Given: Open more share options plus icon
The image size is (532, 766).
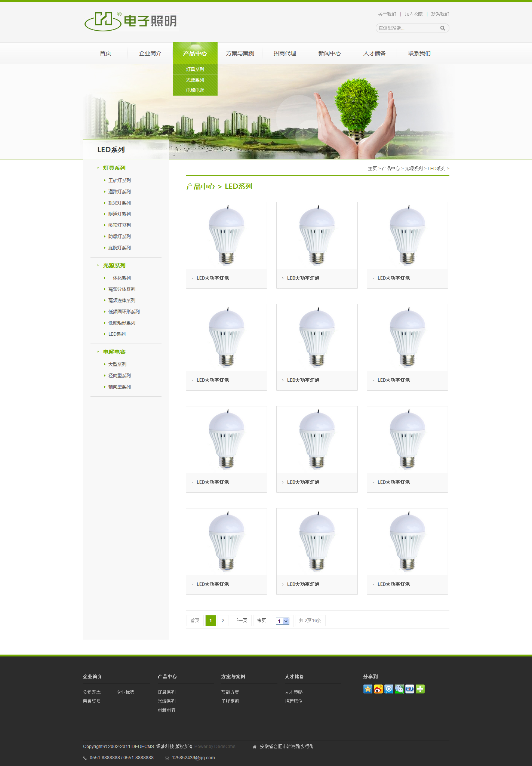Looking at the screenshot, I should [420, 689].
